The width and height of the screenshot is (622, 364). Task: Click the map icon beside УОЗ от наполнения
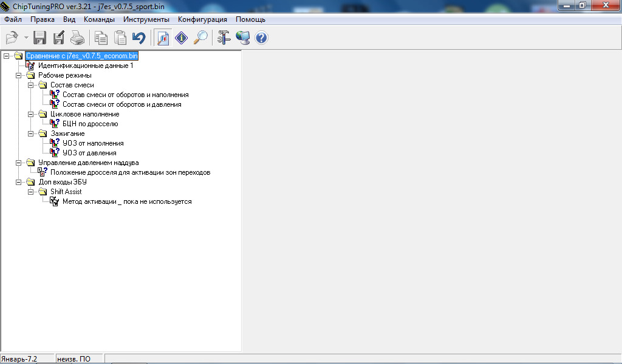pyautogui.click(x=55, y=143)
